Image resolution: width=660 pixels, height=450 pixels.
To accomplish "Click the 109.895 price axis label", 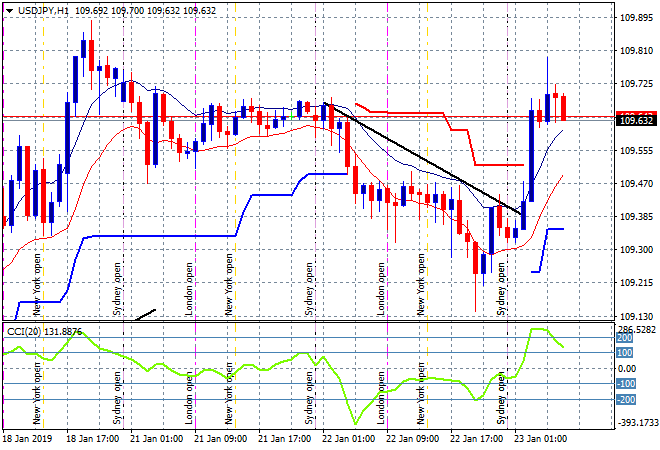I will (636, 18).
